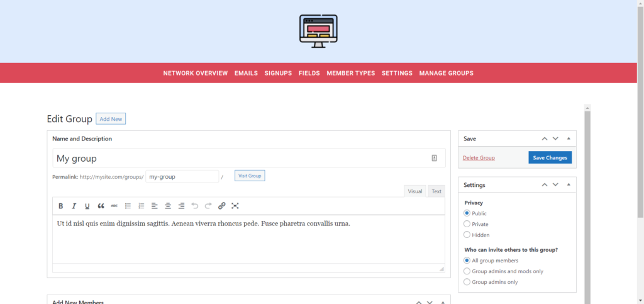The height and width of the screenshot is (304, 644).
Task: Click the Add New group button
Action: 111,119
